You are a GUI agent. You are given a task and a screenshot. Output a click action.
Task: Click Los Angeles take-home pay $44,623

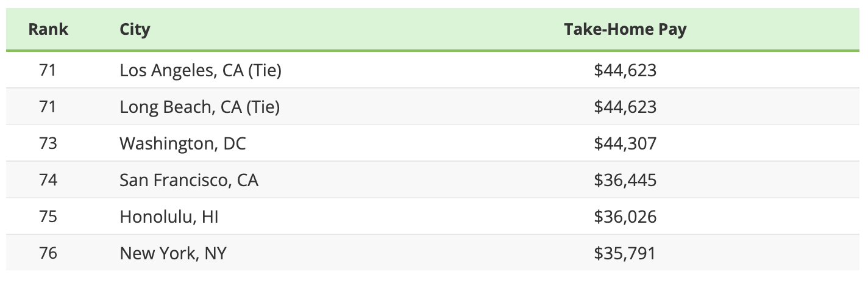coord(625,71)
